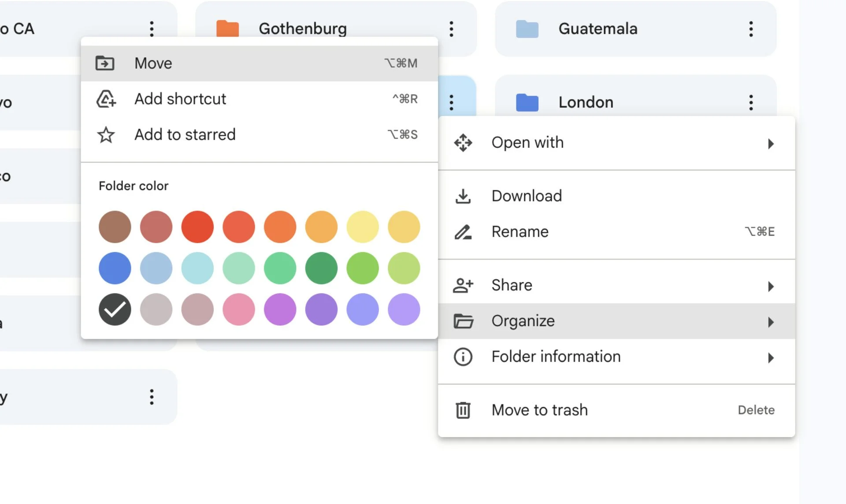
Task: Pick the magenta-purple color swatch
Action: pos(280,310)
